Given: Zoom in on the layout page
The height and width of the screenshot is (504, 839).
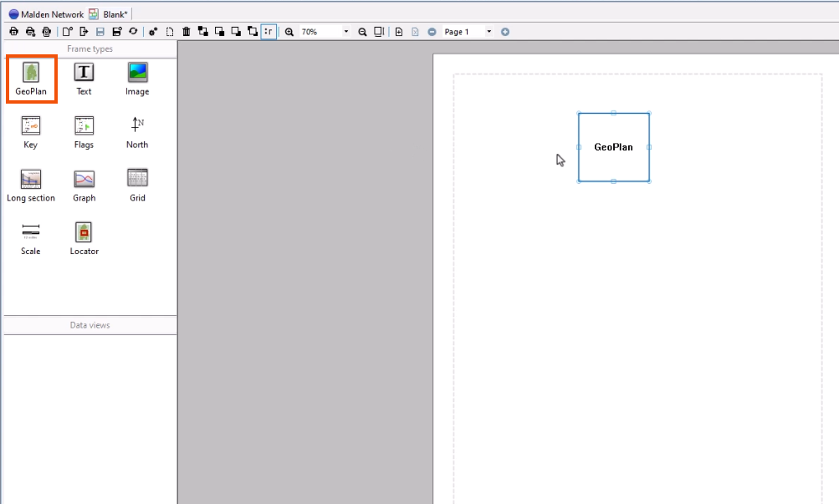Looking at the screenshot, I should [x=289, y=31].
